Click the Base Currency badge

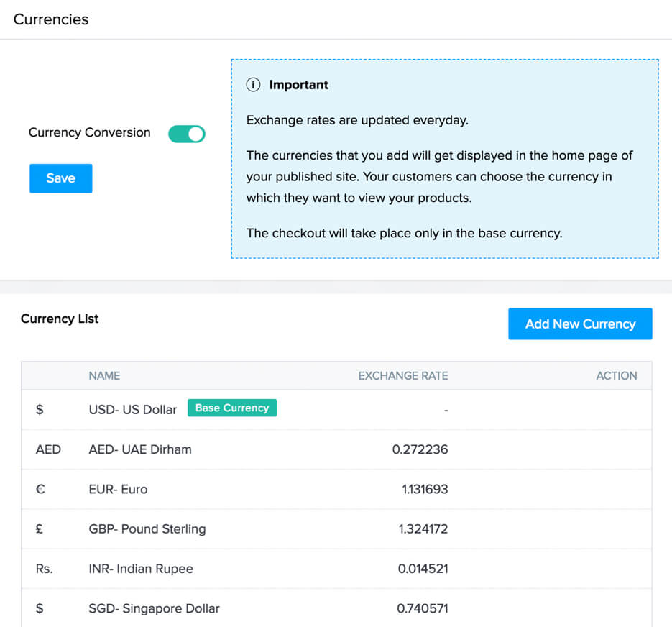pyautogui.click(x=232, y=408)
